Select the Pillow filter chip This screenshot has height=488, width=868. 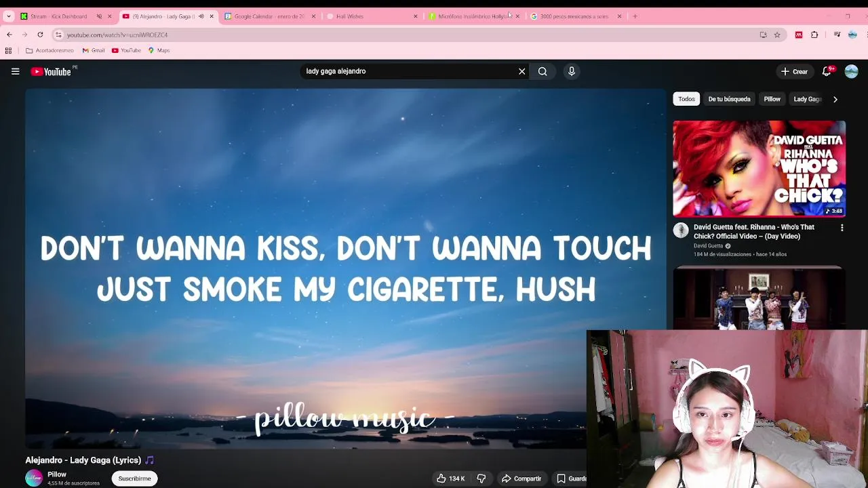tap(772, 99)
